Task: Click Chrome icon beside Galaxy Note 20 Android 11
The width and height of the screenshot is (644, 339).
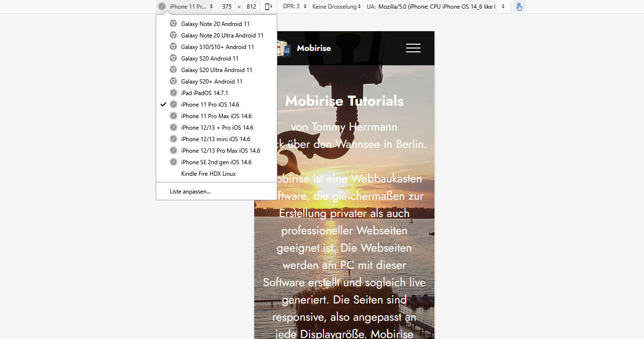Action: (x=173, y=24)
